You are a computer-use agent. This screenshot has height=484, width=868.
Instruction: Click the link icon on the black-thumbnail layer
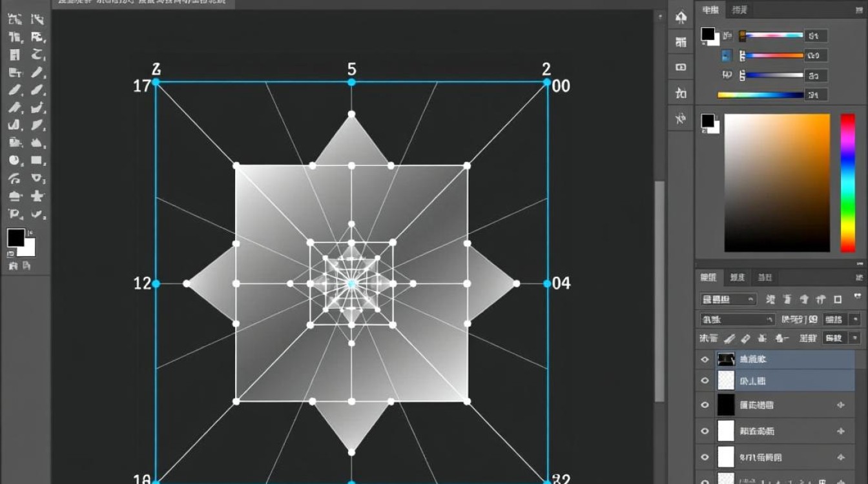[x=841, y=405]
